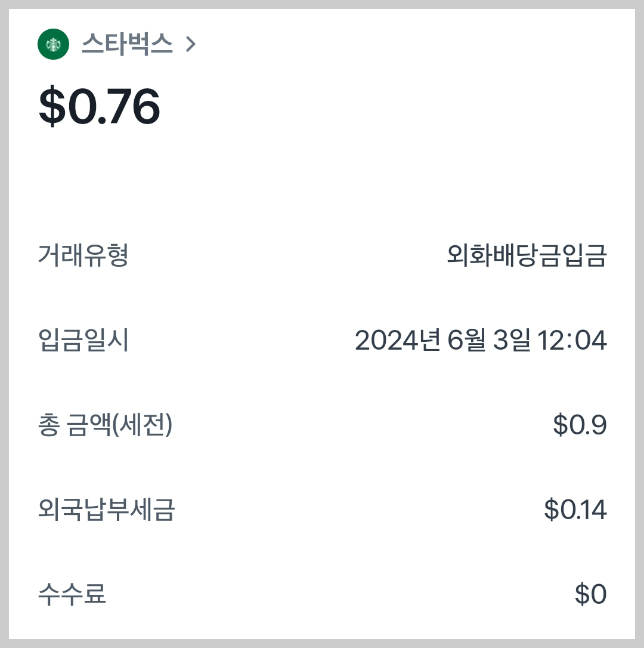Select the $0.9 pre-tax total value
Screen dimensions: 644x648
[580, 425]
